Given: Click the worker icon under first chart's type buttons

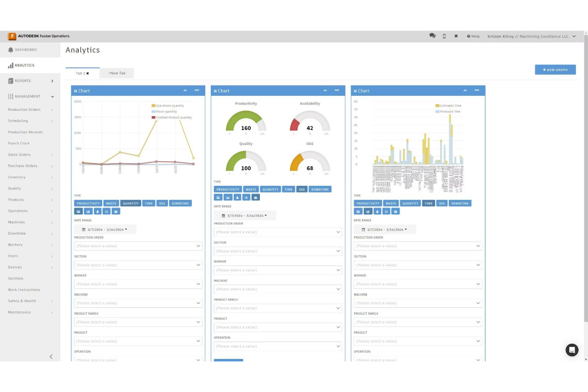Looking at the screenshot, I should pos(97,211).
